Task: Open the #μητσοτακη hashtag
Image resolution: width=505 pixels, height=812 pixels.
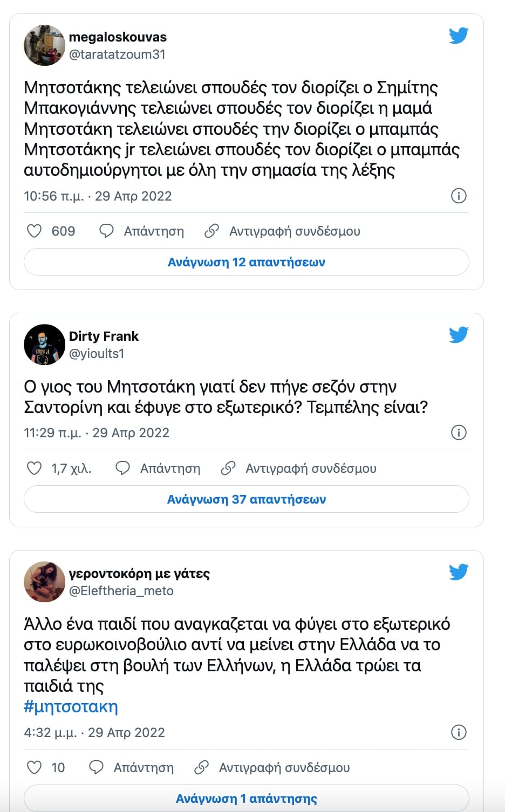Action: (71, 706)
